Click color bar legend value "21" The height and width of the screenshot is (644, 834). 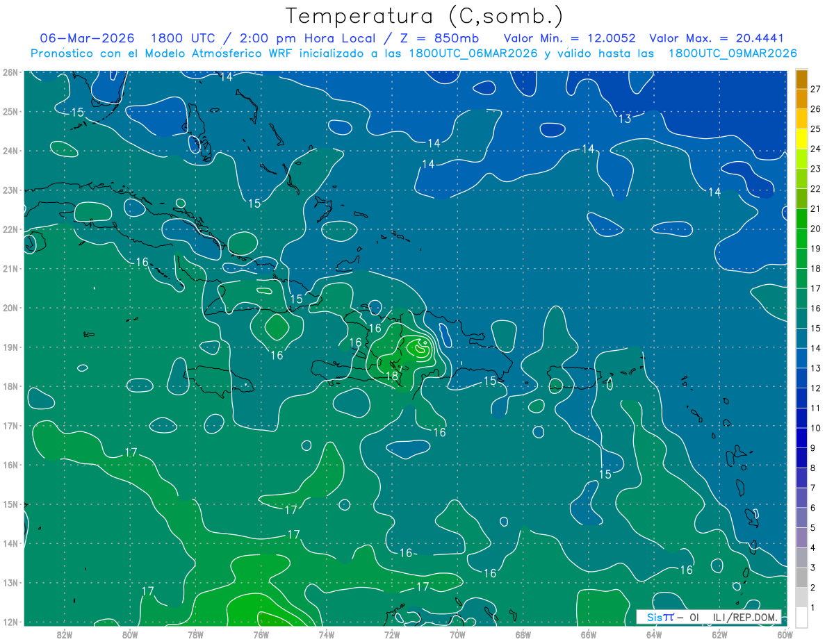coord(815,208)
